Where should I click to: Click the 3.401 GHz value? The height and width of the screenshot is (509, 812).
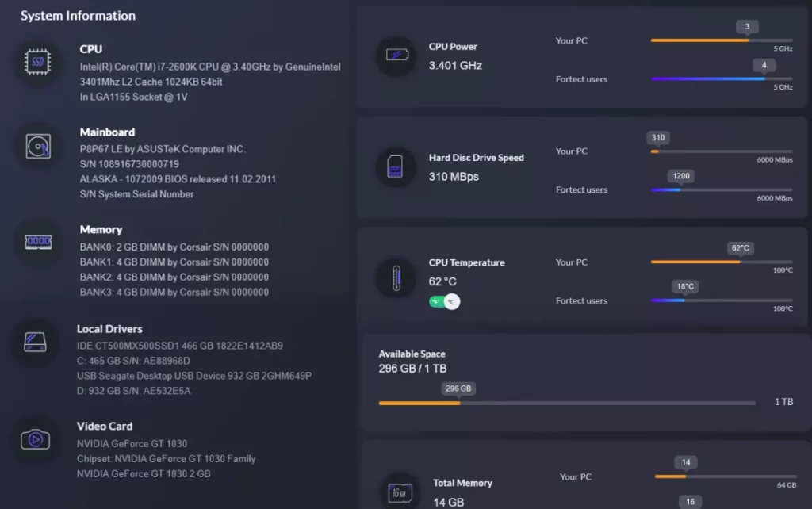coord(455,66)
